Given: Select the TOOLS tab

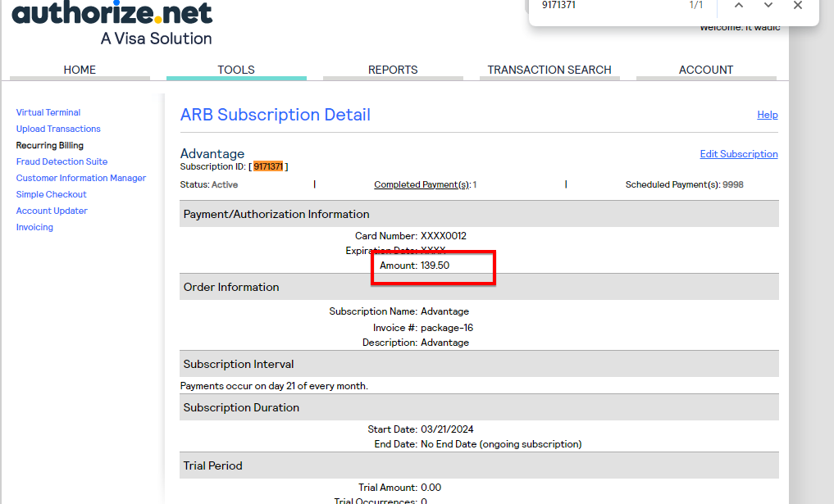Looking at the screenshot, I should pyautogui.click(x=236, y=70).
